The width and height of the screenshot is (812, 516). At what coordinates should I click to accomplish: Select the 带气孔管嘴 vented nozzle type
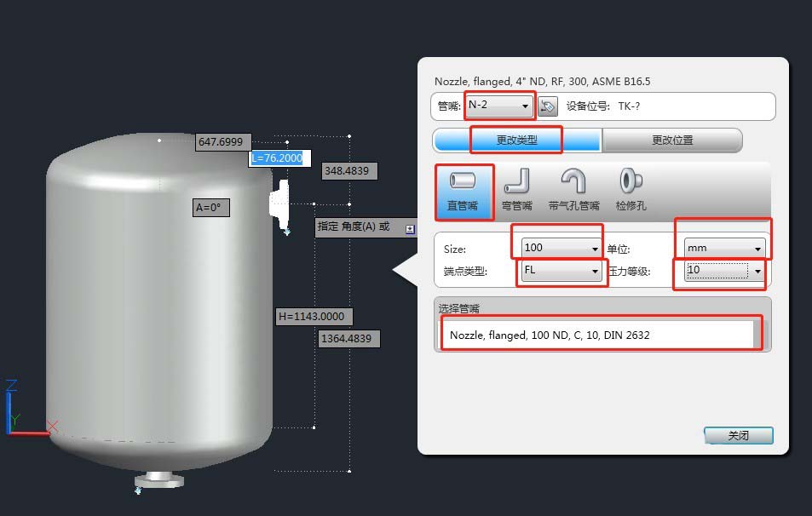tap(573, 190)
